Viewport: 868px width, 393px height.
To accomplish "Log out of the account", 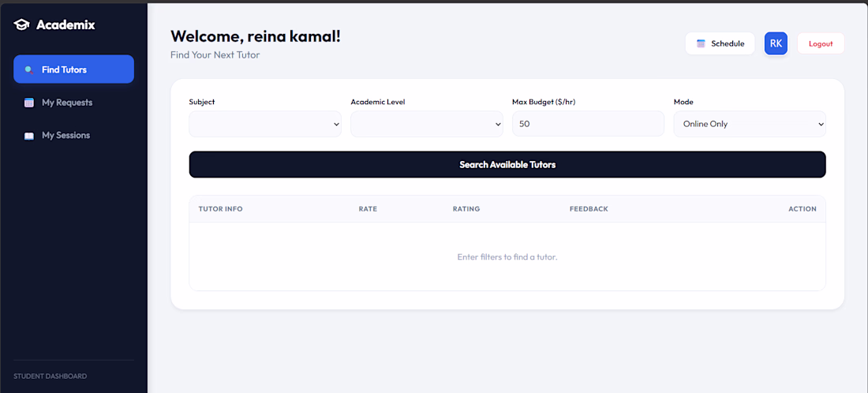I will pyautogui.click(x=821, y=43).
